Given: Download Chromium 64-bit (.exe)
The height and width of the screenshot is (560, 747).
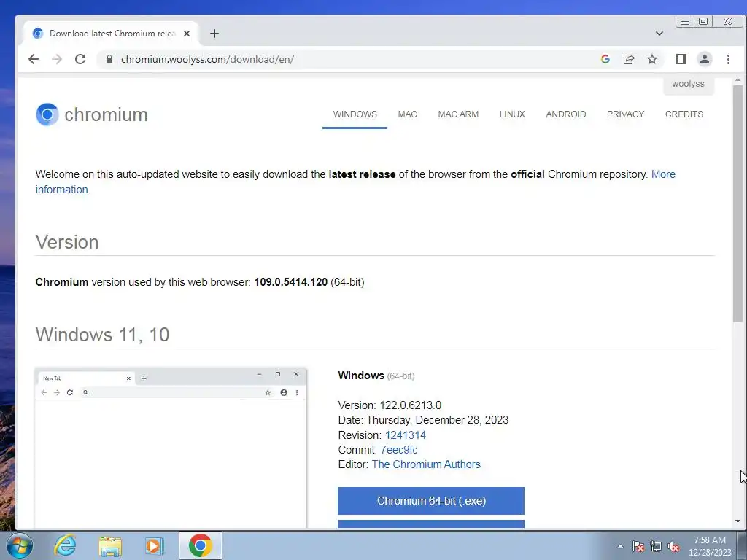Looking at the screenshot, I should [x=431, y=501].
